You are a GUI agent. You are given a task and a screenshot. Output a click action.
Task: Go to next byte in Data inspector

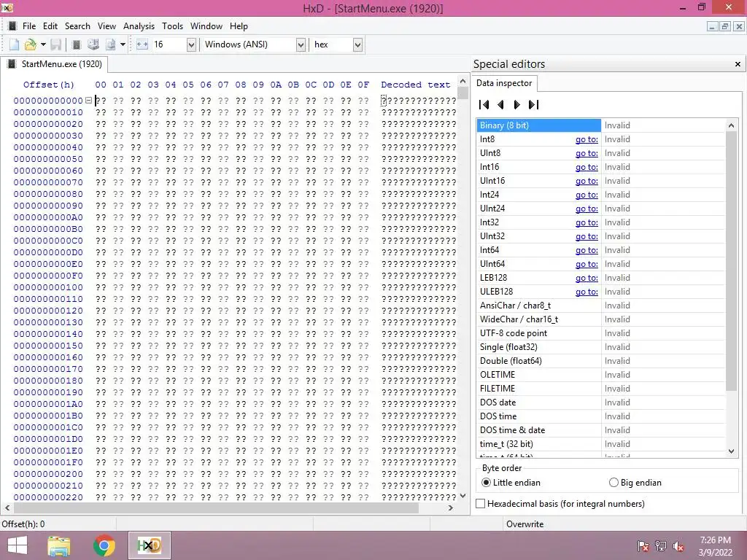click(516, 104)
